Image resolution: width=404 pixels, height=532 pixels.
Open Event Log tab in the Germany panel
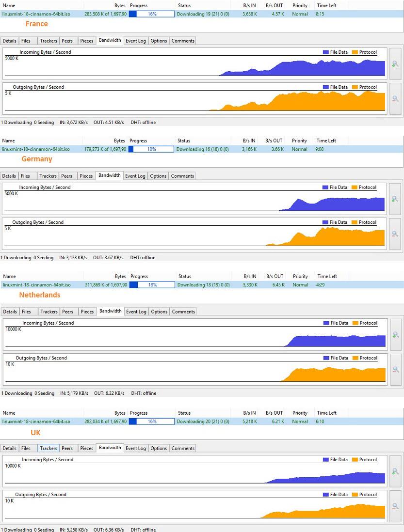coord(135,176)
